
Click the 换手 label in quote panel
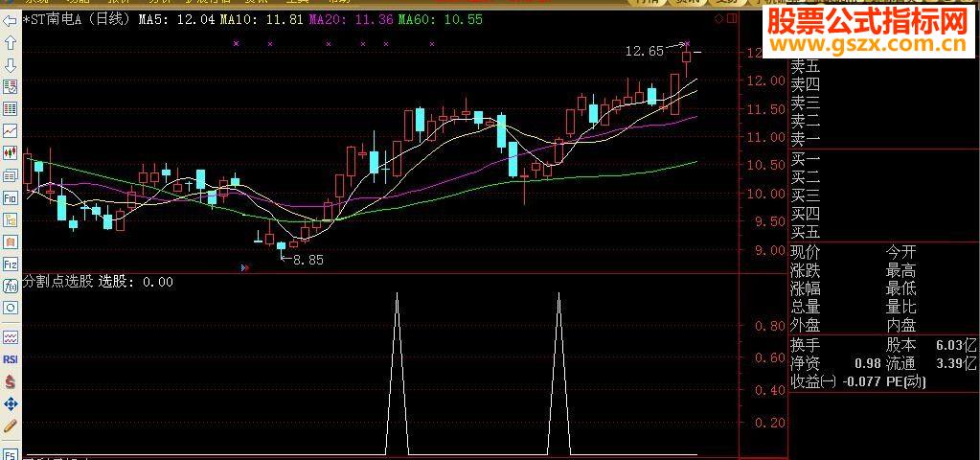click(806, 344)
